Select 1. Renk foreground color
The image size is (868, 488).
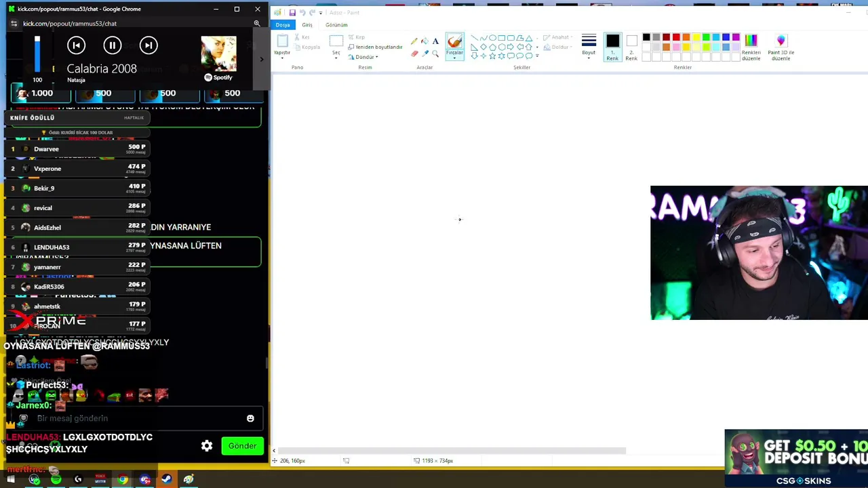coord(612,47)
